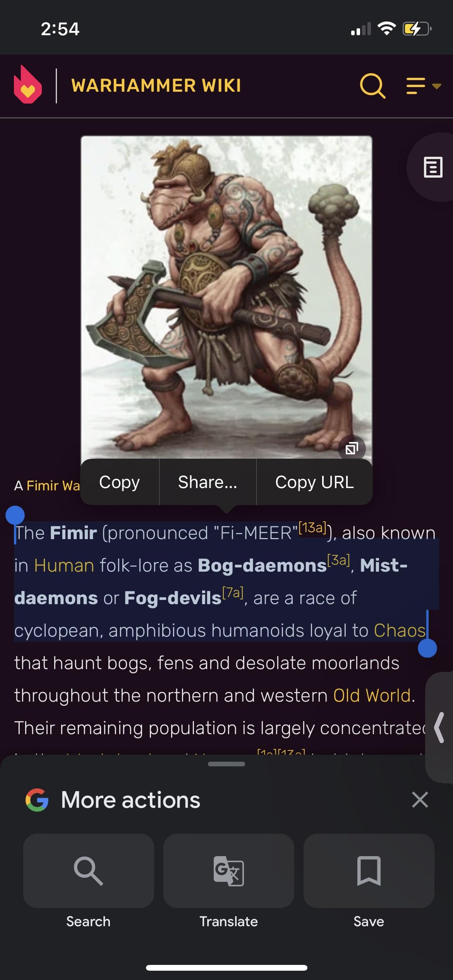Open the wiki search magnifier
Image resolution: width=453 pixels, height=980 pixels.
[372, 86]
